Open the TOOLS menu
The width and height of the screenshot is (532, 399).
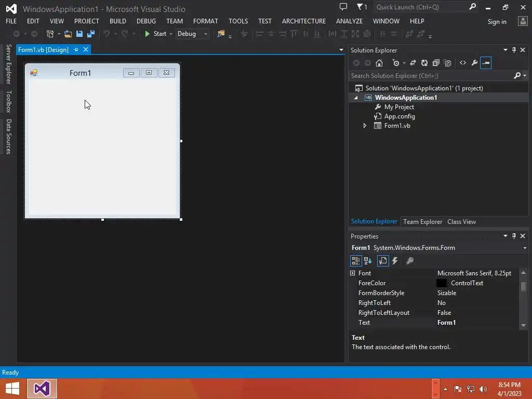(x=238, y=21)
